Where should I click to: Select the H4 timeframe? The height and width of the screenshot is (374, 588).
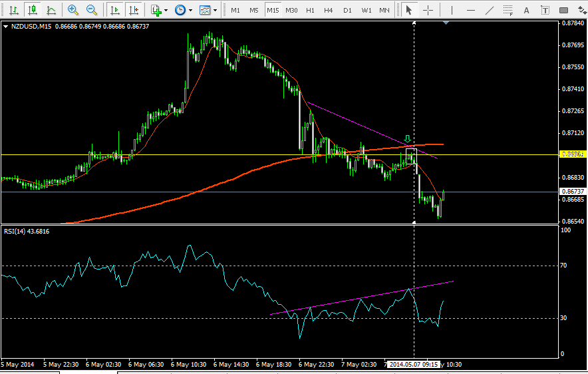[329, 10]
